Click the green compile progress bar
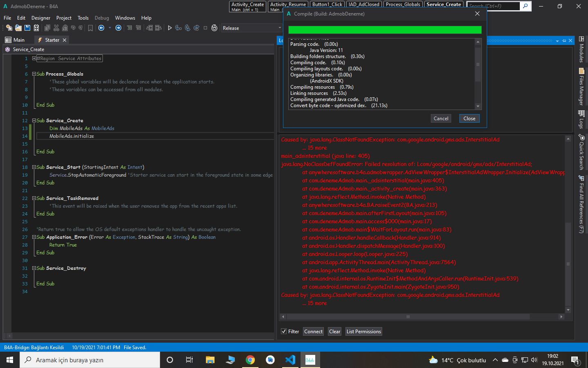The height and width of the screenshot is (368, 588). (x=385, y=29)
